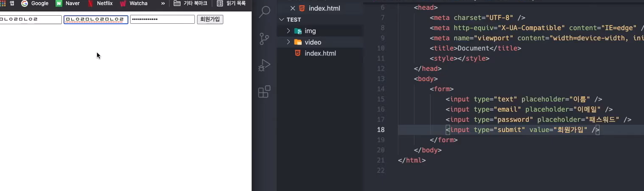
Task: Expand the video folder chevron
Action: pos(288,42)
